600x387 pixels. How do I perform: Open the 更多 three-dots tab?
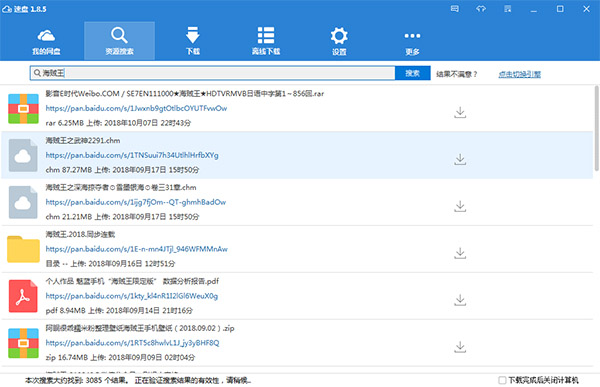(x=412, y=42)
